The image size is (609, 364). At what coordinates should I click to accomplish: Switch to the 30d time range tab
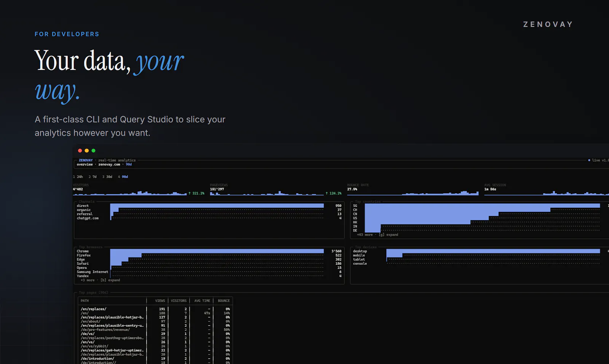(107, 177)
